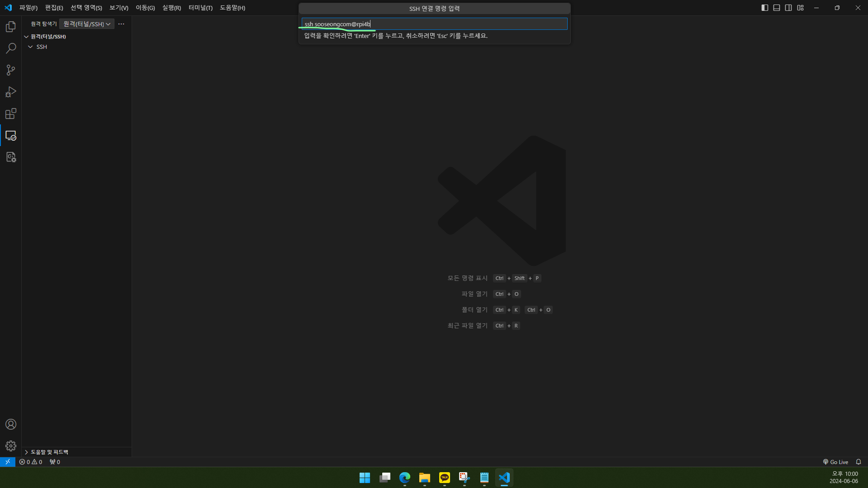Screen dimensions: 868x488
Task: Open Run and Debug view icon
Action: (11, 92)
